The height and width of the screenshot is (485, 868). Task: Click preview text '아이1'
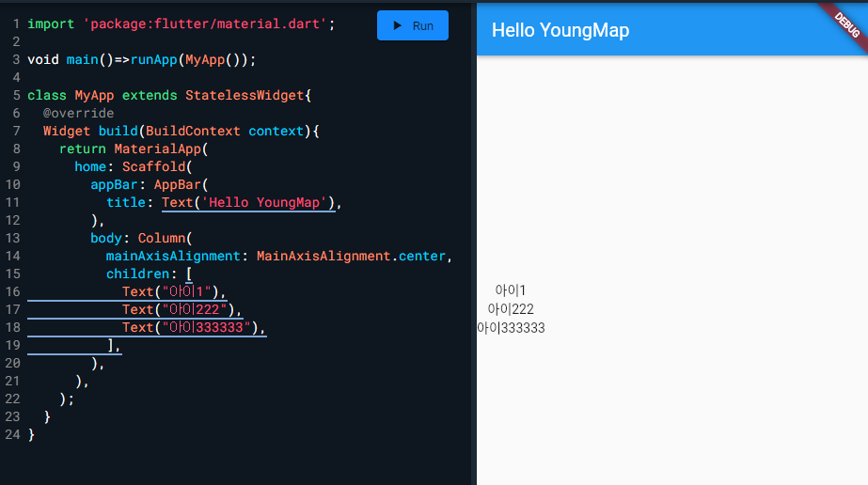click(511, 290)
